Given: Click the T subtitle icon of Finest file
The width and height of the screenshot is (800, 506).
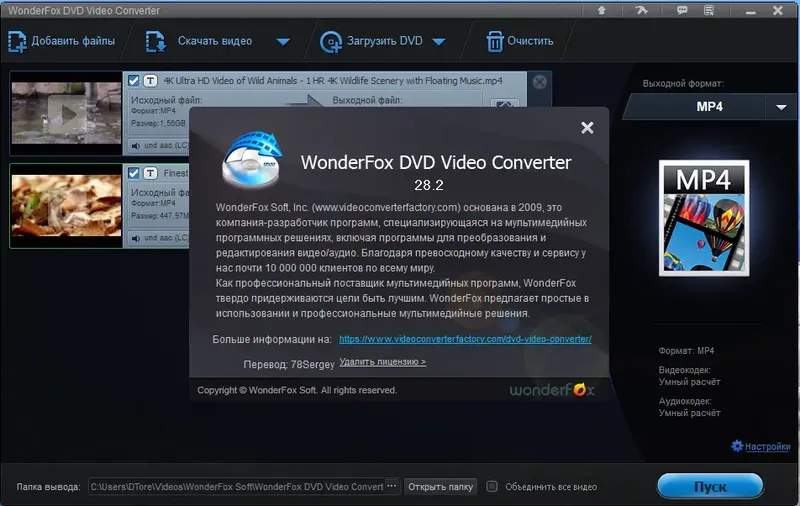Looking at the screenshot, I should pos(151,173).
